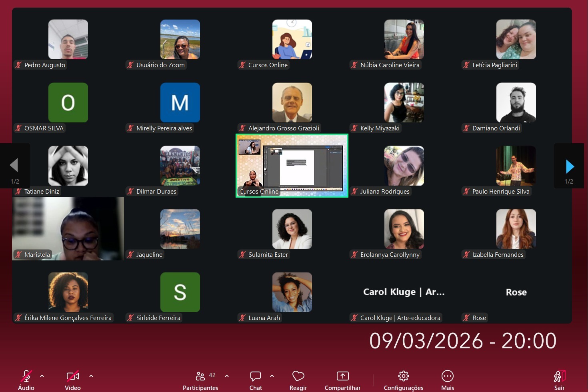Expand the chat options chevron
588x392 pixels.
point(272,376)
